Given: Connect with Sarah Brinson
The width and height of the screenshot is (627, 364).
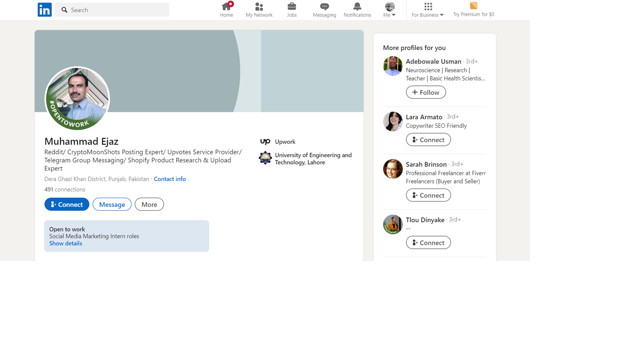Looking at the screenshot, I should coord(428,195).
